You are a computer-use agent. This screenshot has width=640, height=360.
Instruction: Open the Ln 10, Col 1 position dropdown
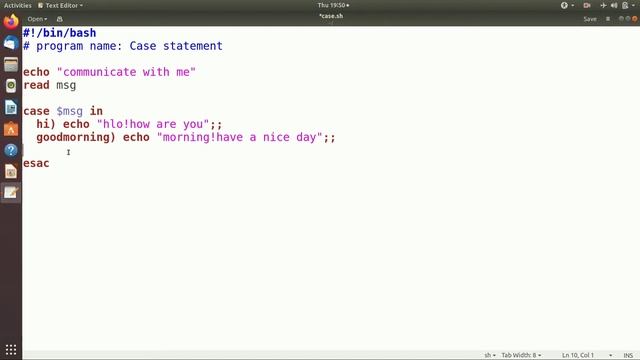(x=587, y=355)
